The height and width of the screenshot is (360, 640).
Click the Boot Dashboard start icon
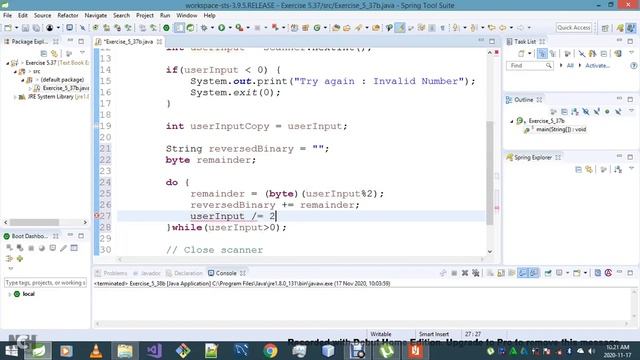9,248
